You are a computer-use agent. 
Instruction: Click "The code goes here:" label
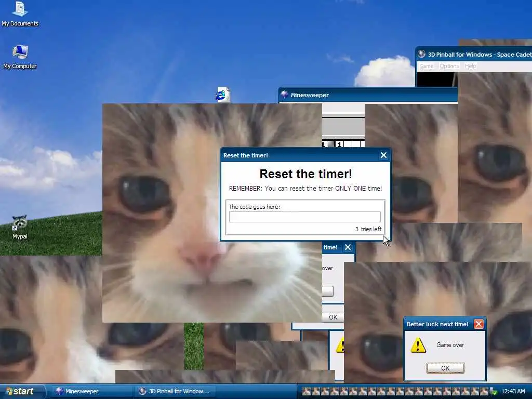click(x=255, y=207)
